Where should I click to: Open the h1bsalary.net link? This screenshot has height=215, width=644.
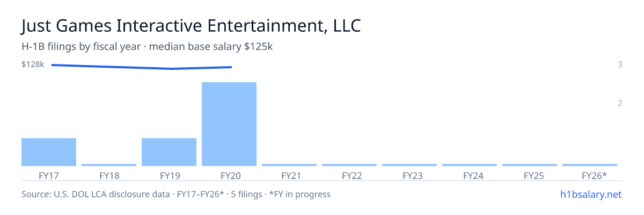click(x=590, y=194)
